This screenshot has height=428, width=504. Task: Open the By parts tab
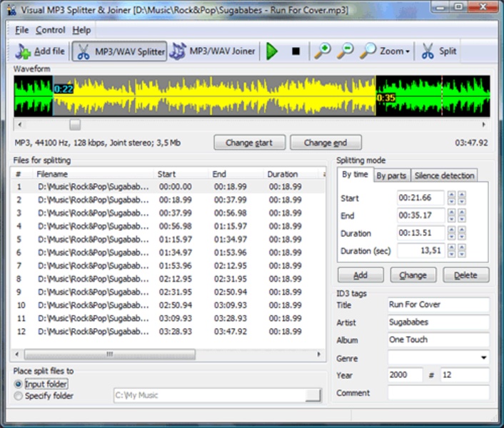[390, 175]
